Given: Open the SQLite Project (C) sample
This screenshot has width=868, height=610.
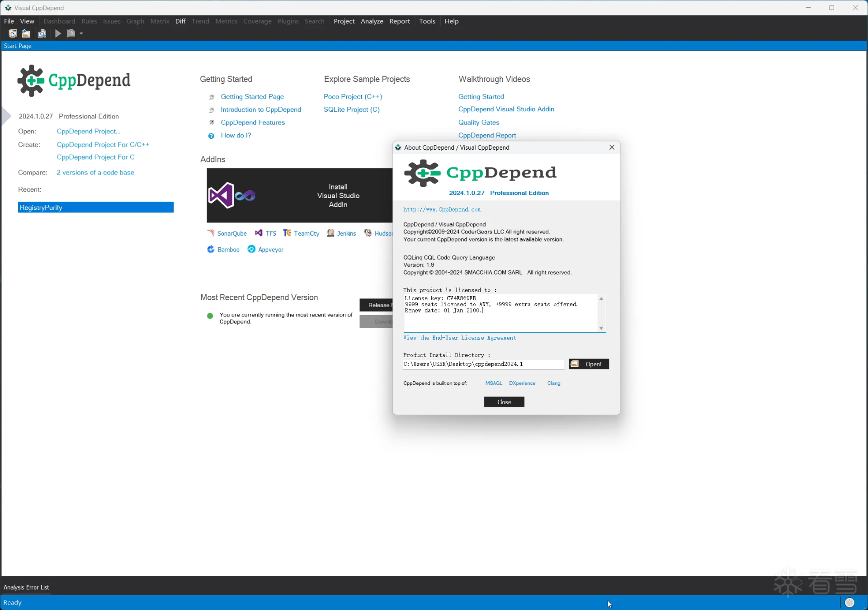Looking at the screenshot, I should tap(351, 109).
